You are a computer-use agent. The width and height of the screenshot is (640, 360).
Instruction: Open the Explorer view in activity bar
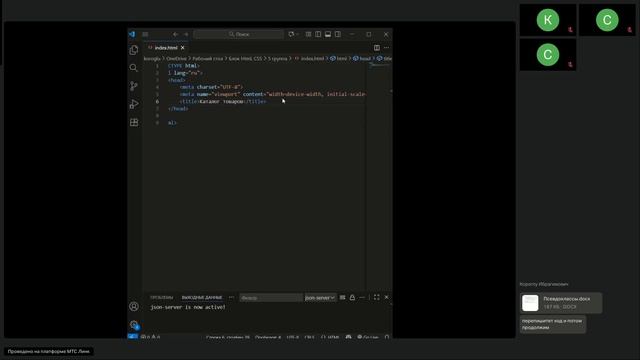click(134, 50)
